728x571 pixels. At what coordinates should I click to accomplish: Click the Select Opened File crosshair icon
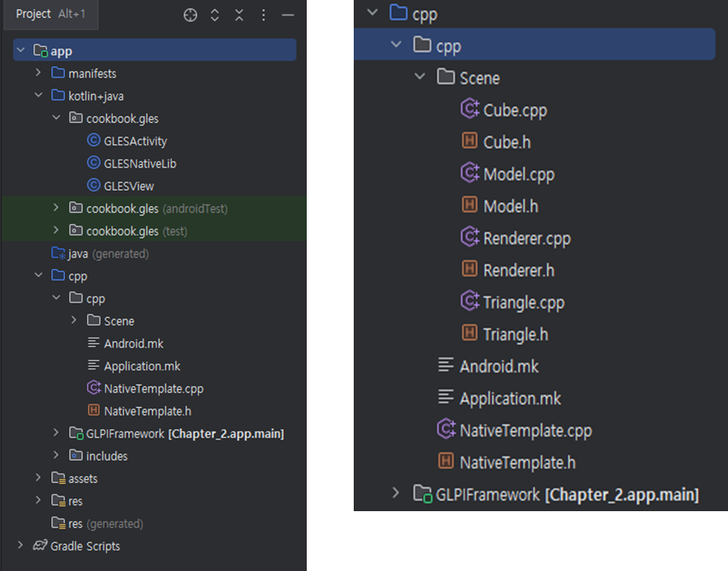pos(191,15)
